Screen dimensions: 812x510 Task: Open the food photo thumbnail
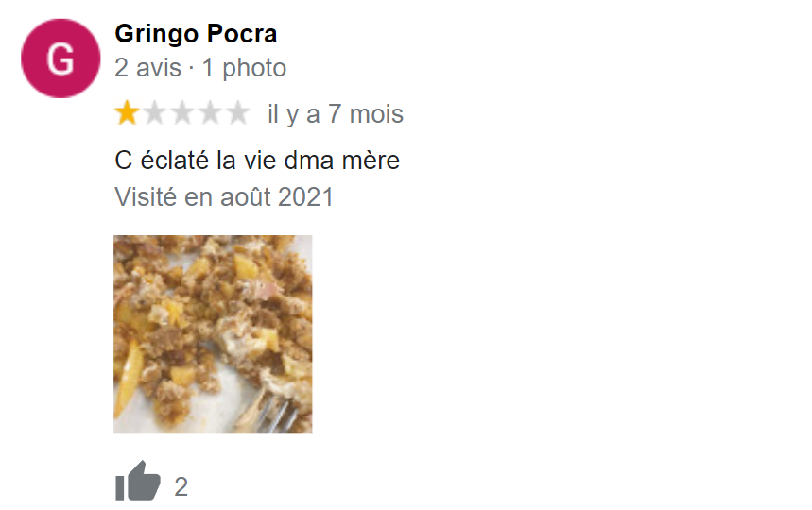(x=213, y=334)
